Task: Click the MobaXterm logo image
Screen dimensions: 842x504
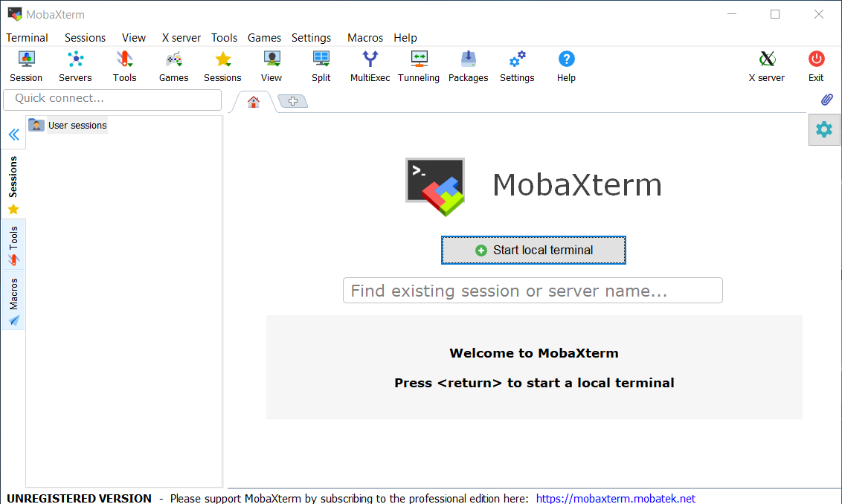Action: coord(435,187)
